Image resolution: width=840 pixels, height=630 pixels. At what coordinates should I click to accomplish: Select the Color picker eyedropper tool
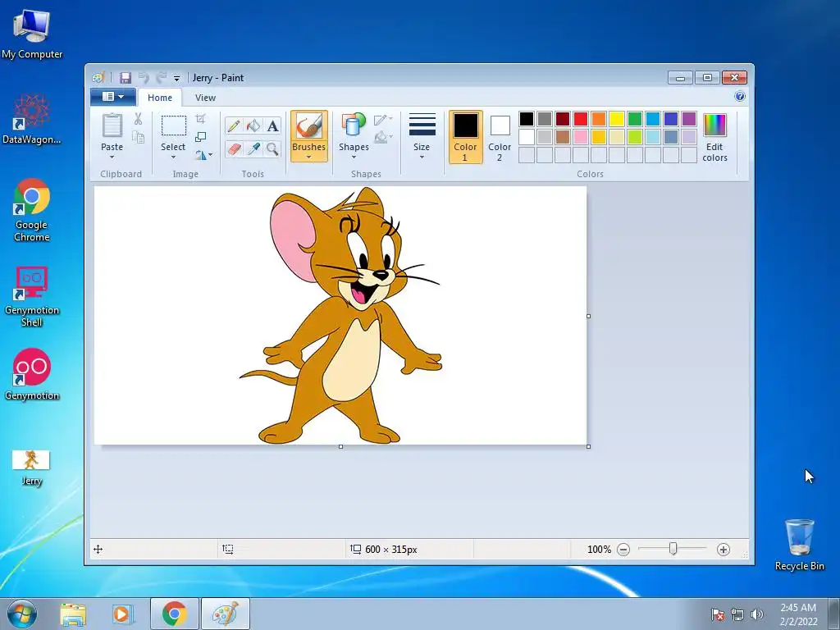tap(253, 148)
